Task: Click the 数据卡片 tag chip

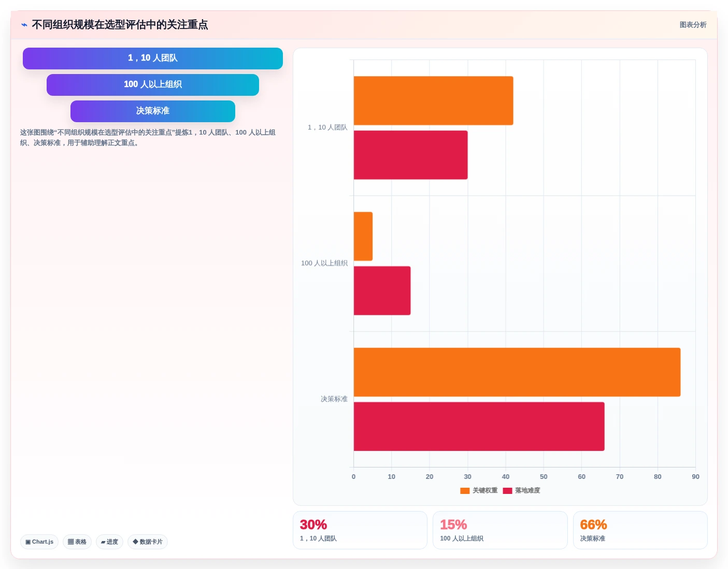Action: 148,542
